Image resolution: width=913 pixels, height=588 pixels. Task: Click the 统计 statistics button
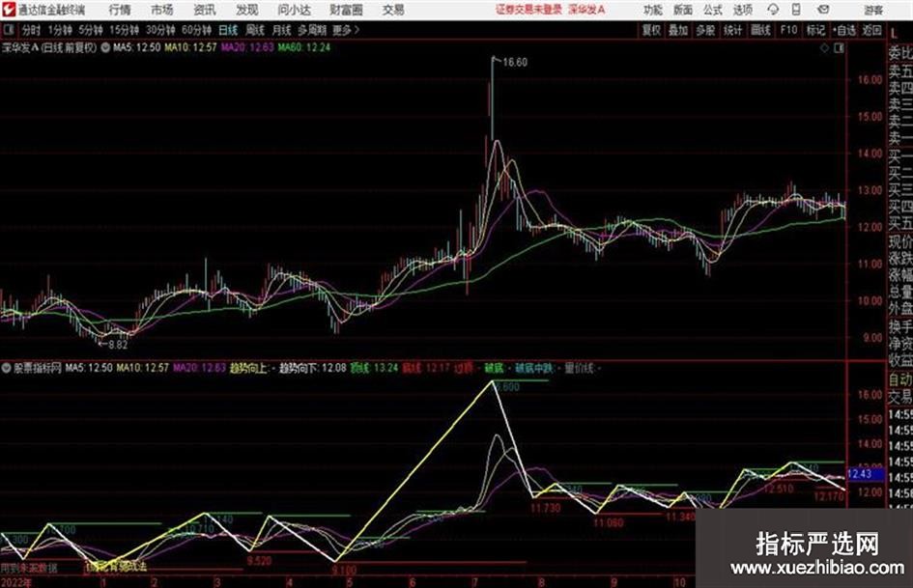coord(732,30)
